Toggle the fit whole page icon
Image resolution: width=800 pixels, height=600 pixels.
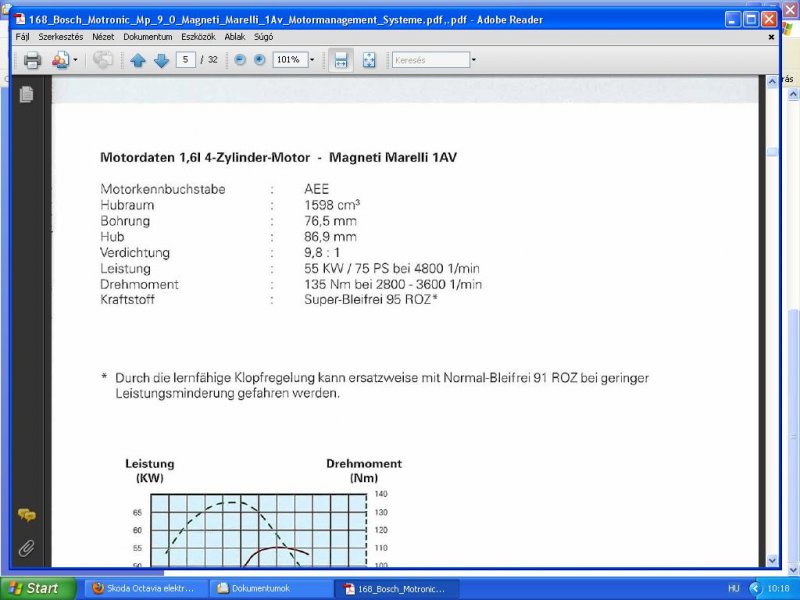click(369, 60)
